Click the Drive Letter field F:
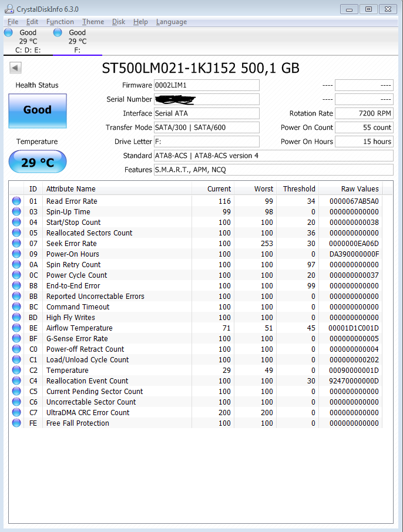This screenshot has width=403, height=532. 206,142
